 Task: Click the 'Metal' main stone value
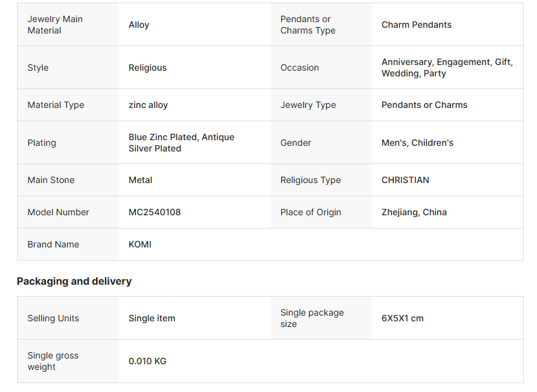click(140, 180)
